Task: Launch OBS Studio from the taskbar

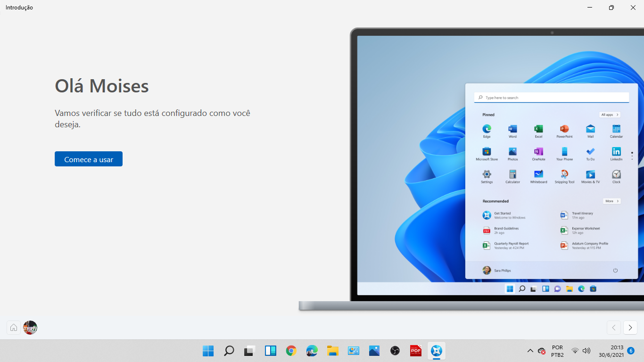Action: (x=395, y=351)
